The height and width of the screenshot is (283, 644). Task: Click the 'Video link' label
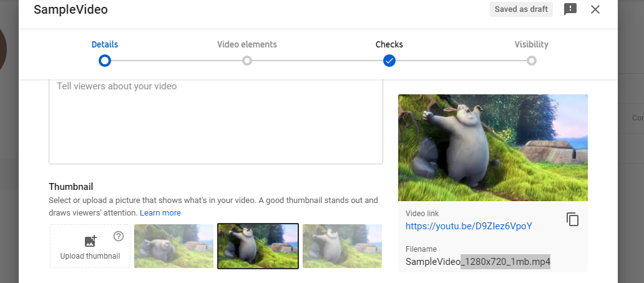coord(422,214)
